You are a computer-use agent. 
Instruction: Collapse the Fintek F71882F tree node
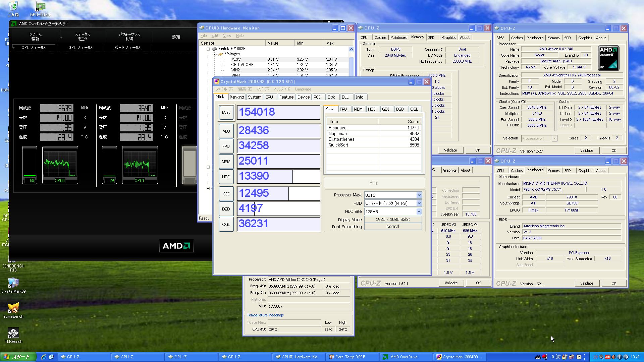(208, 49)
